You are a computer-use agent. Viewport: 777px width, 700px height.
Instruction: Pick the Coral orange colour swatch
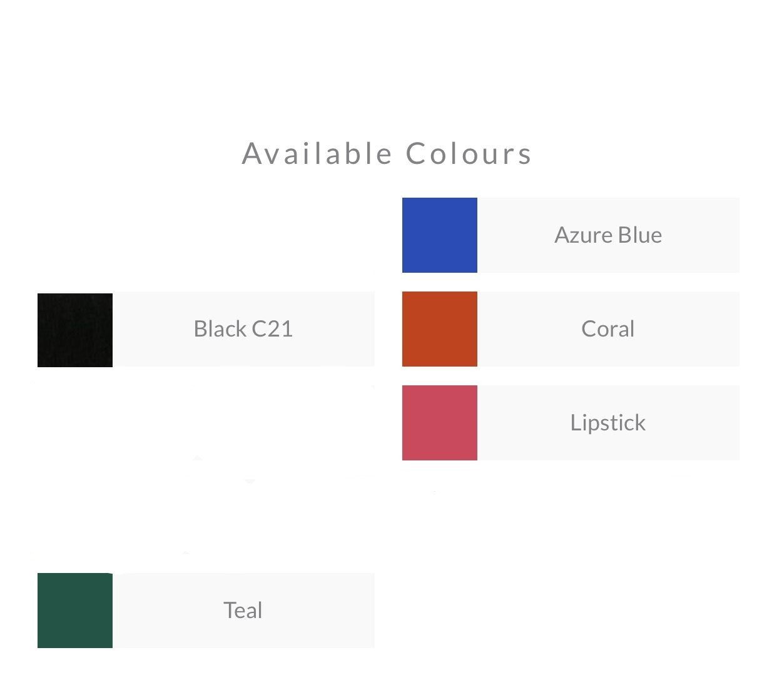tap(439, 329)
